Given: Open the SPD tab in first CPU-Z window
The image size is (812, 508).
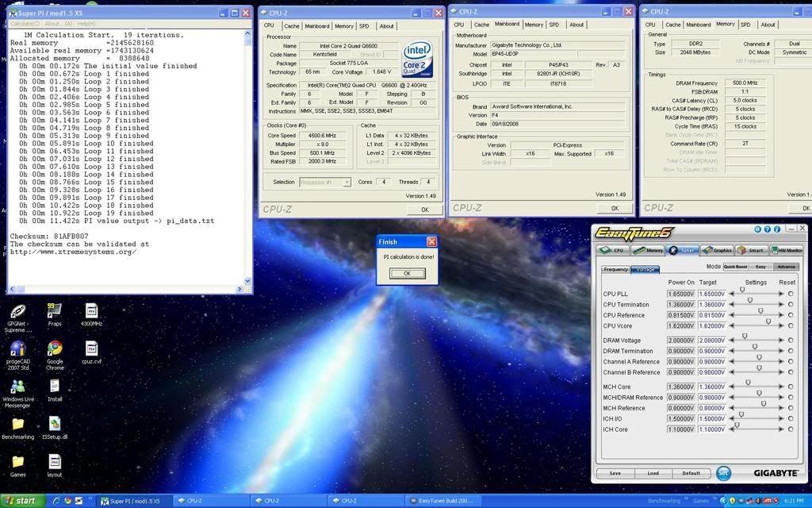Looking at the screenshot, I should pyautogui.click(x=365, y=26).
